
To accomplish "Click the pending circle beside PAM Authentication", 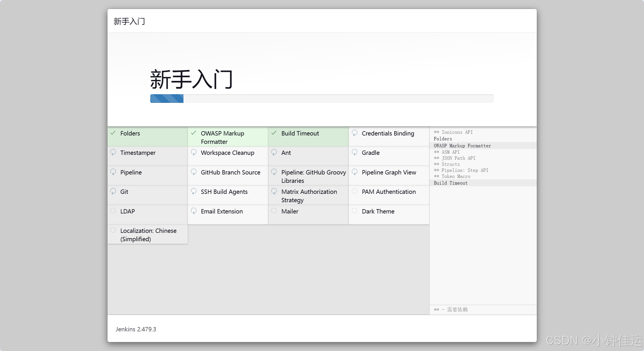I will tap(355, 191).
